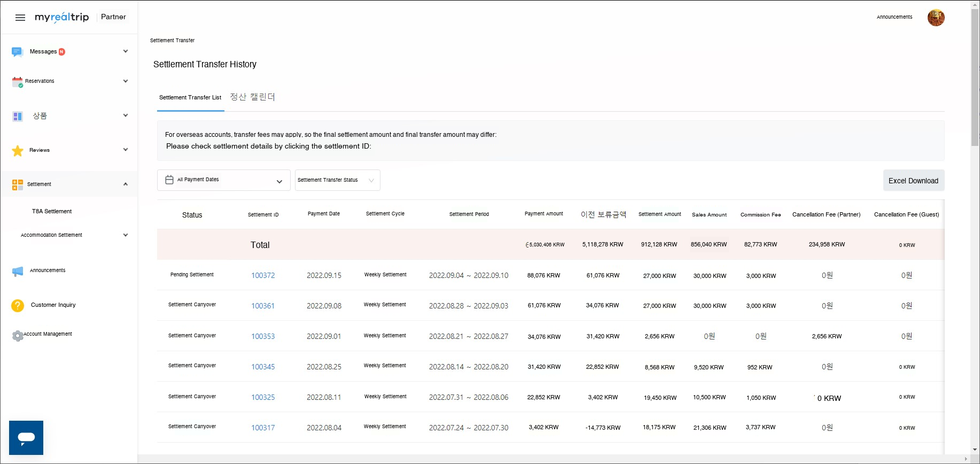
Task: Expand the Messages menu chevron
Action: (x=126, y=51)
